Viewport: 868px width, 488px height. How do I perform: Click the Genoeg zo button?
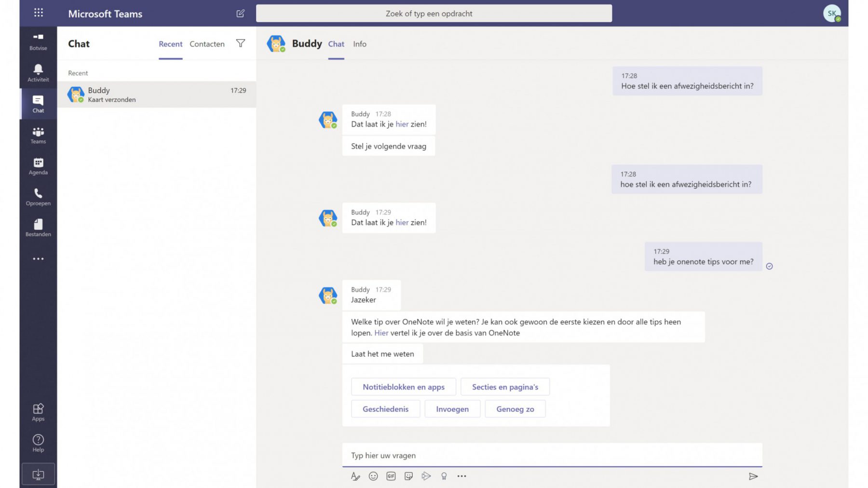tap(515, 409)
